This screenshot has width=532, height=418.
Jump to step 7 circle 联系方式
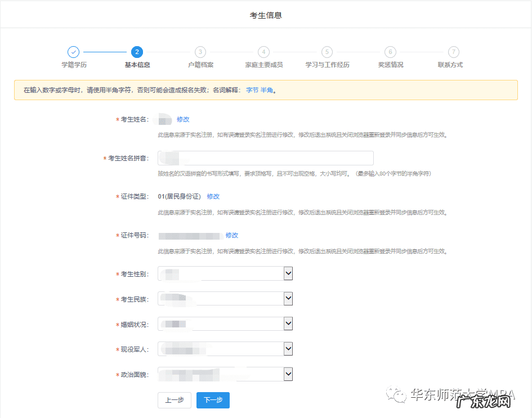pos(453,52)
